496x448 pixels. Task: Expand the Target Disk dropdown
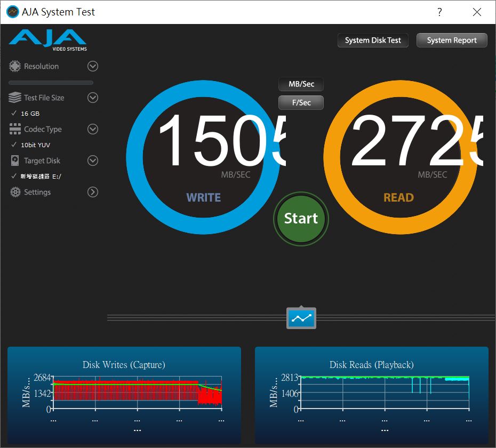click(93, 161)
